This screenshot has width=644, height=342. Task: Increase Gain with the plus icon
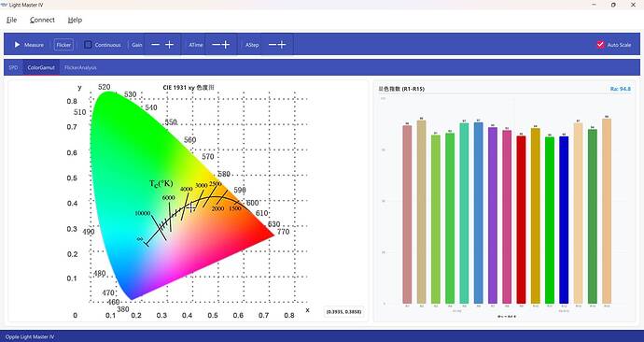click(x=169, y=45)
